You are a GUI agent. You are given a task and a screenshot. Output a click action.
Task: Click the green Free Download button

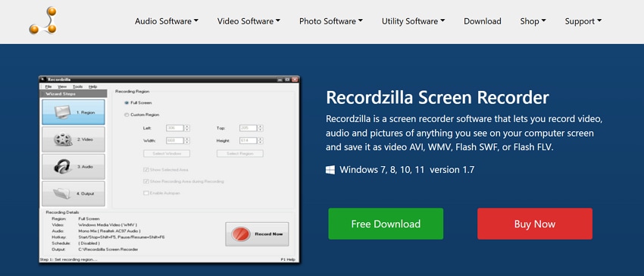click(x=386, y=224)
